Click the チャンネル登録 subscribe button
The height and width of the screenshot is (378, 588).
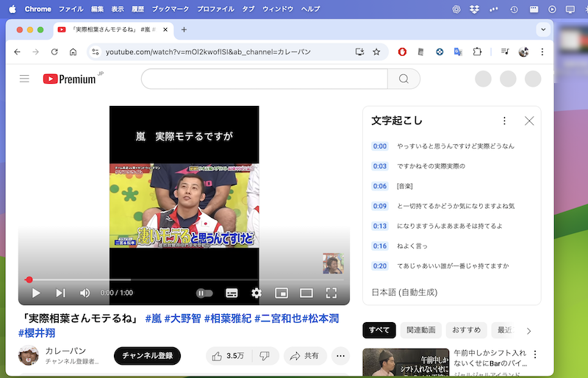click(x=148, y=355)
